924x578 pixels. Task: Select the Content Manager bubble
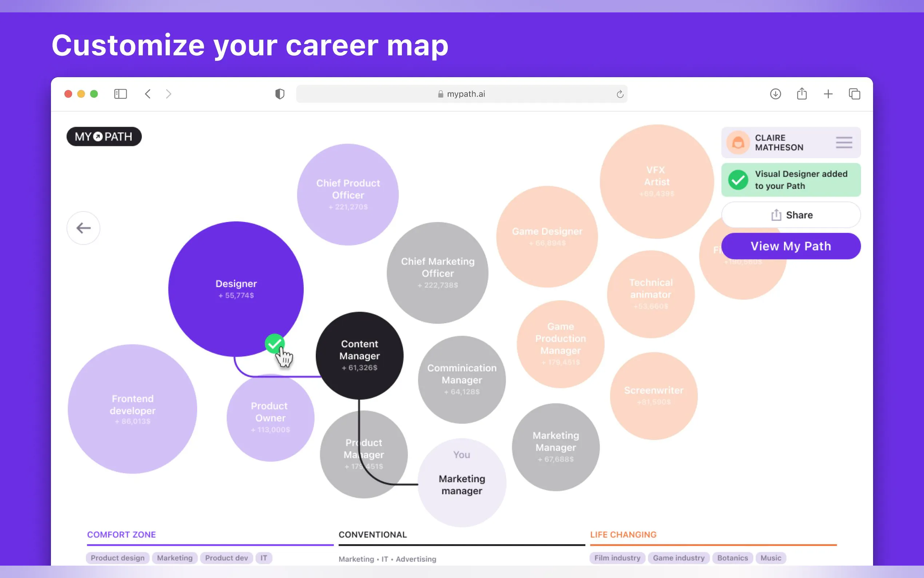359,355
